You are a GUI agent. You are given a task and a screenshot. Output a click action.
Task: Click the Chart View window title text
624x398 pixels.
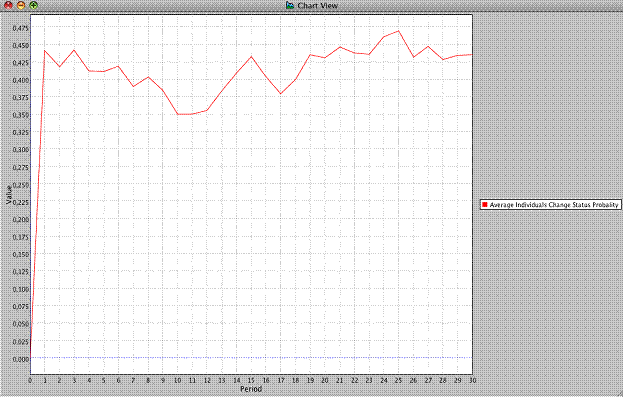[x=318, y=6]
